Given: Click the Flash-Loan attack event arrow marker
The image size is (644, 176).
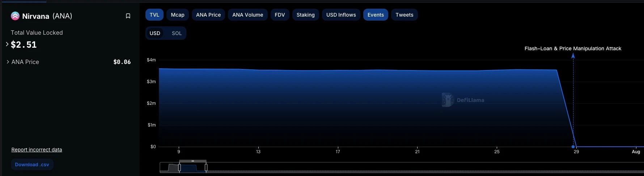Looking at the screenshot, I should [573, 56].
